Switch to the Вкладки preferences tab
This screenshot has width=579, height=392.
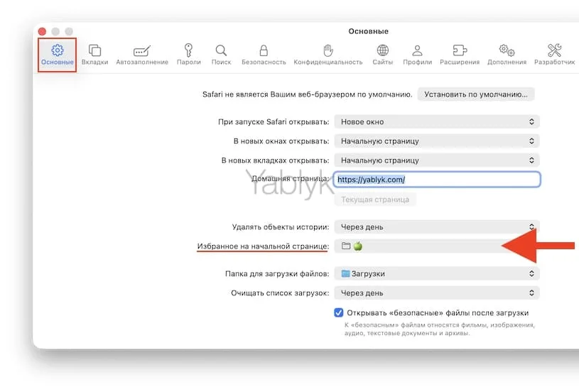95,55
